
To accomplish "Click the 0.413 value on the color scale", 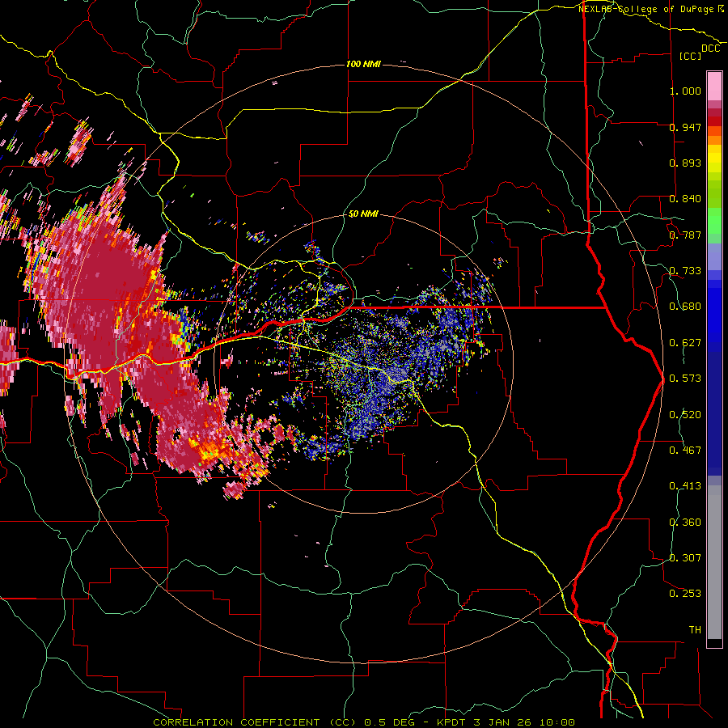I will coord(685,486).
